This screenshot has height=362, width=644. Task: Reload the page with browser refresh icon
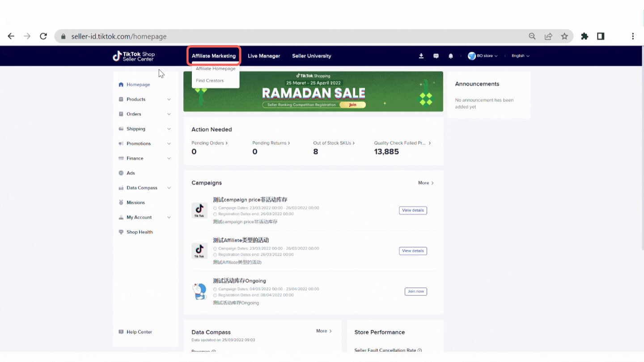tap(43, 36)
